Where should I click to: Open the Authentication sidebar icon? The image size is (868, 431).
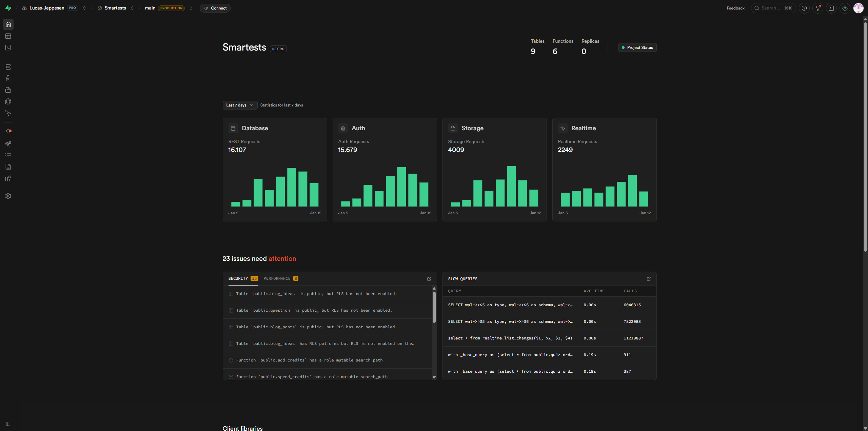[8, 78]
